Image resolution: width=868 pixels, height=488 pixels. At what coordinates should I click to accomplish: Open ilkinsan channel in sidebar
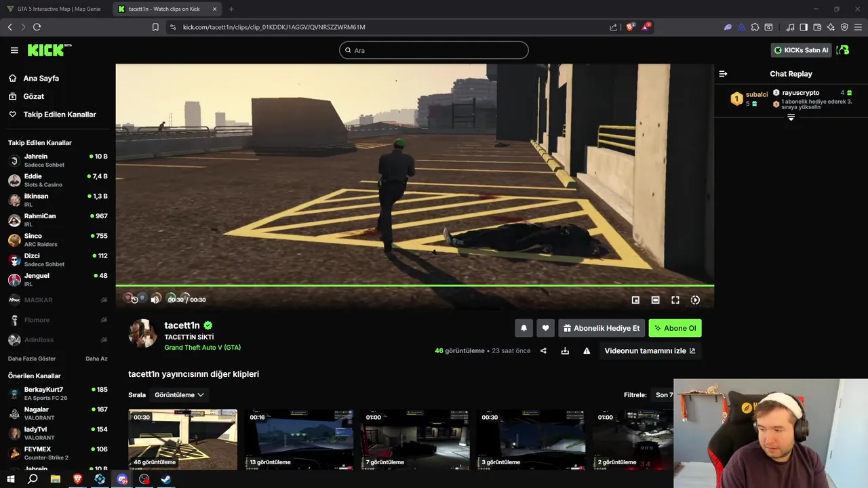(58, 200)
